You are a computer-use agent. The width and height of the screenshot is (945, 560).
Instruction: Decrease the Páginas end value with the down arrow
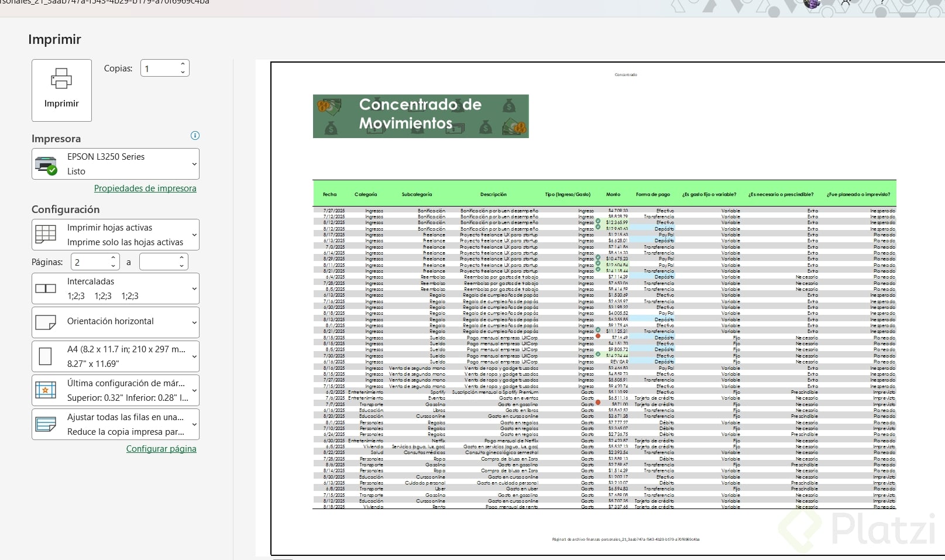[182, 266]
